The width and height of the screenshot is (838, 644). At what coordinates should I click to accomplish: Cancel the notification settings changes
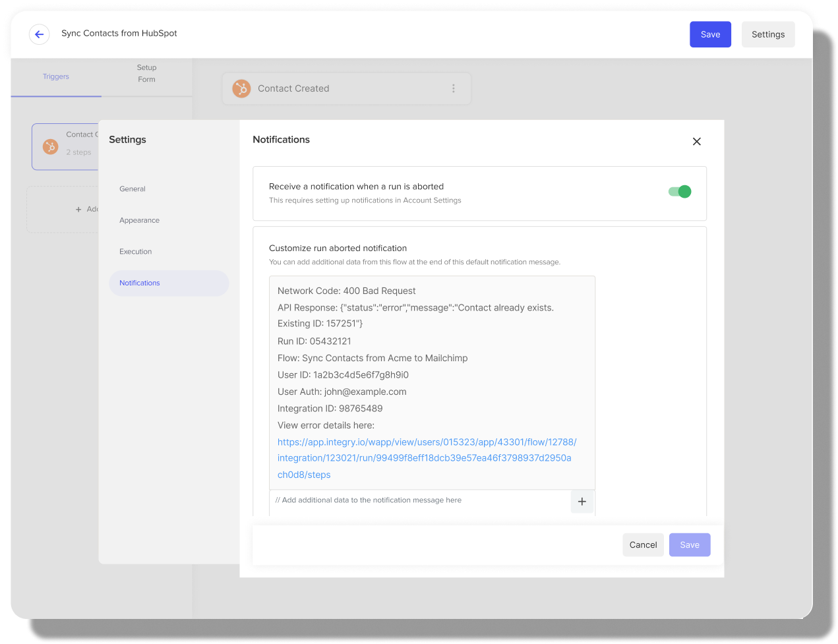click(x=643, y=545)
